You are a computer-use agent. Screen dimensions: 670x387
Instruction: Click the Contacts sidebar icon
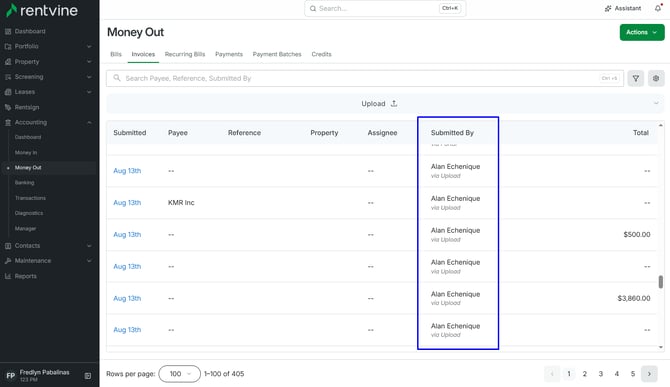[8, 246]
